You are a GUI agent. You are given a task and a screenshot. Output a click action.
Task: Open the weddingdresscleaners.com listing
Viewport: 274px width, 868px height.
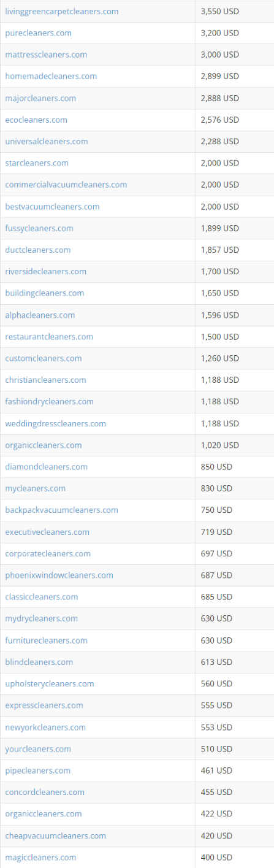point(55,423)
